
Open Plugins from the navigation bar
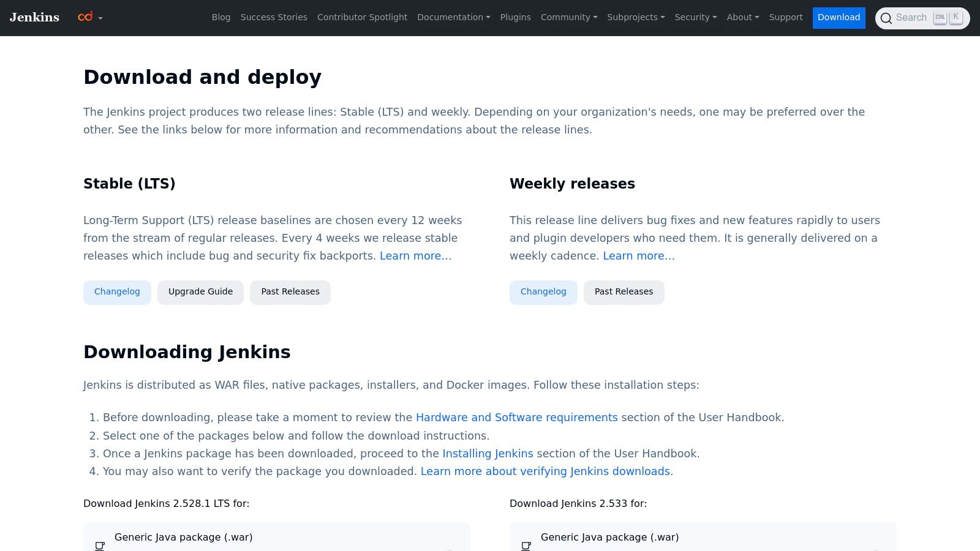(515, 17)
